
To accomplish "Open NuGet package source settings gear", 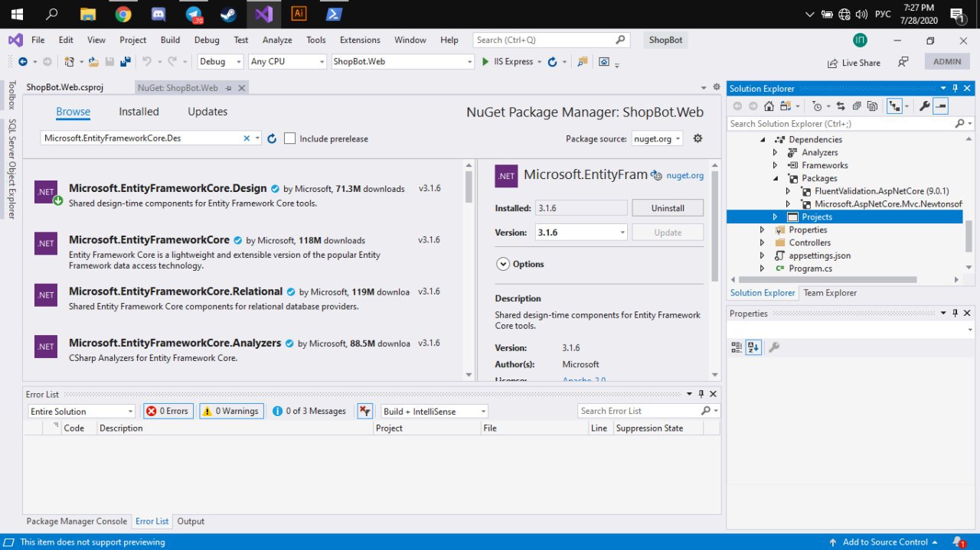I will 697,138.
